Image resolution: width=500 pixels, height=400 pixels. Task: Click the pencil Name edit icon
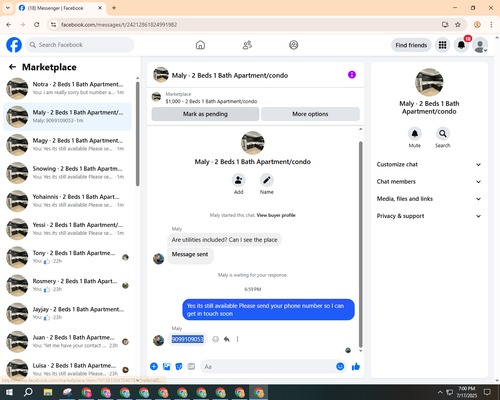[x=267, y=180]
